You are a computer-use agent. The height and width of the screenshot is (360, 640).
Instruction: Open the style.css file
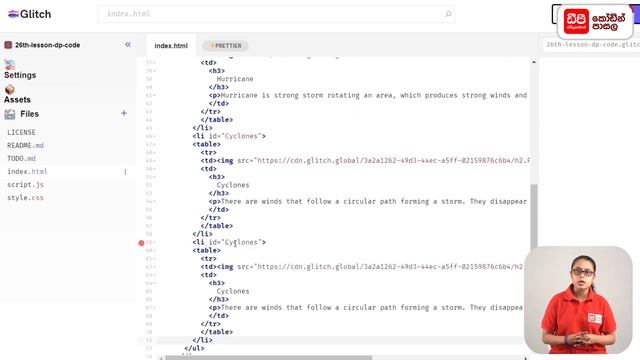[25, 198]
